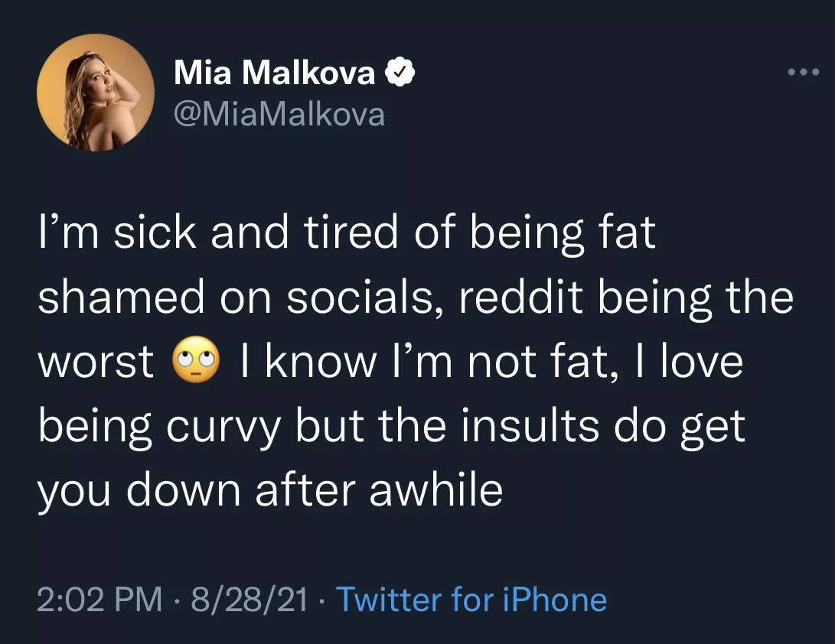Click the eye-roll emoji in the tweet
Image resolution: width=835 pixels, height=644 pixels.
(x=197, y=360)
